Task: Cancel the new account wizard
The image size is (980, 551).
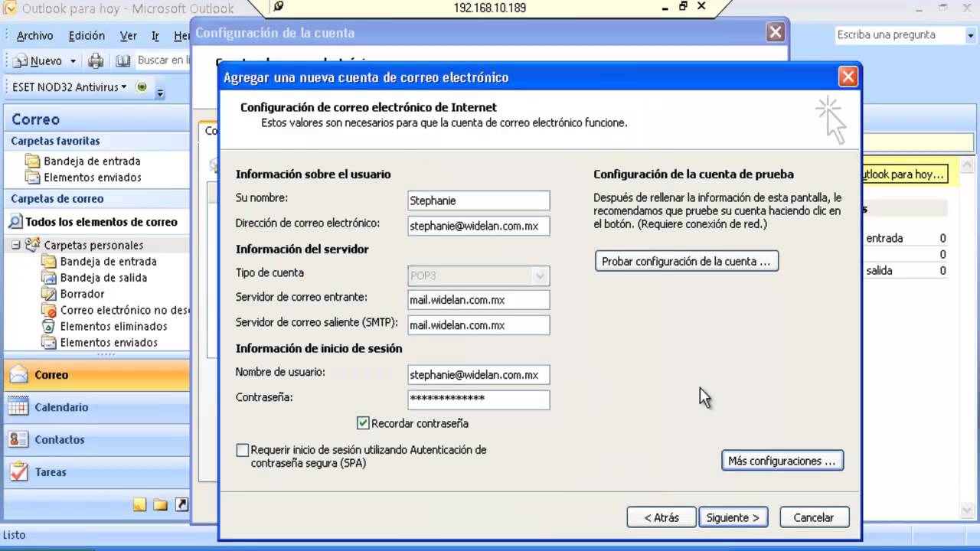Action: coord(814,517)
